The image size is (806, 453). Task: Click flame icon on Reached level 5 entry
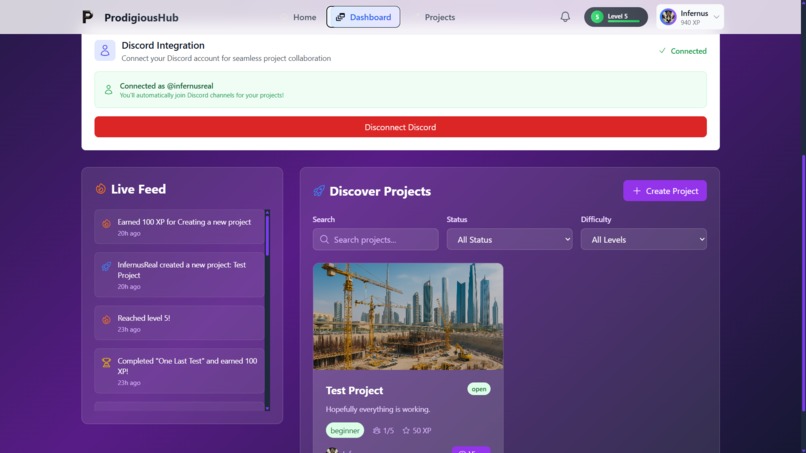[x=106, y=320]
